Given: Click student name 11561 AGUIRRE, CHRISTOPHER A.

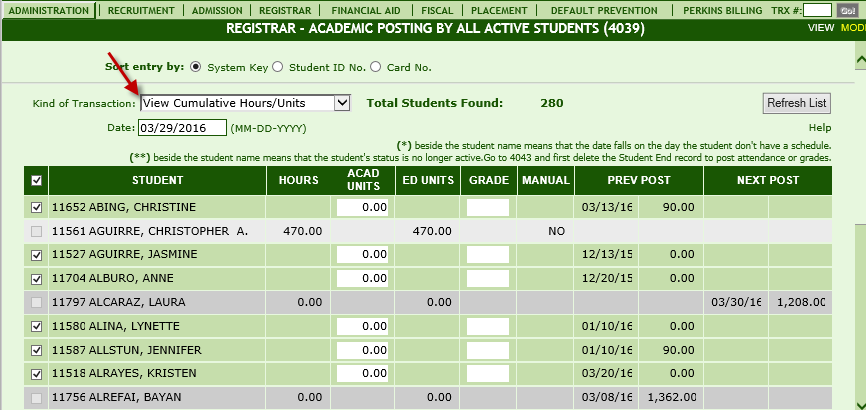Looking at the screenshot, I should point(150,231).
